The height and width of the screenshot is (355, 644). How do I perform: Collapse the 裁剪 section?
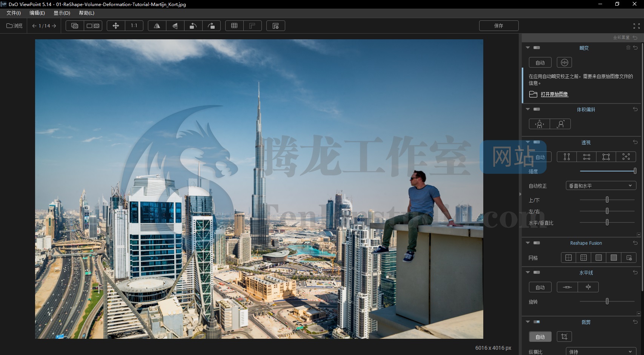pos(528,322)
